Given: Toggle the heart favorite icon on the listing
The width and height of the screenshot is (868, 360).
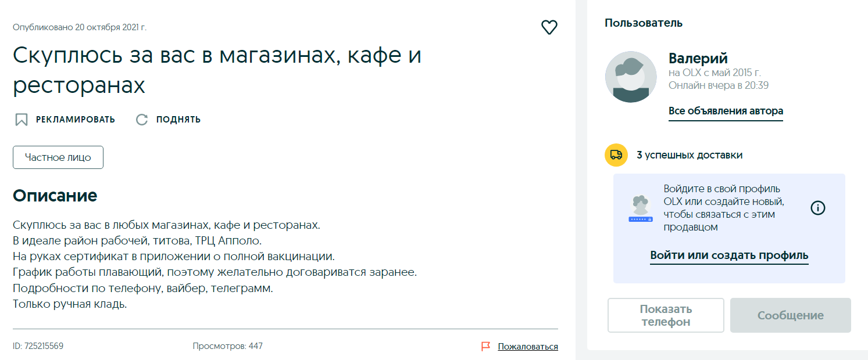Looking at the screenshot, I should tap(549, 27).
